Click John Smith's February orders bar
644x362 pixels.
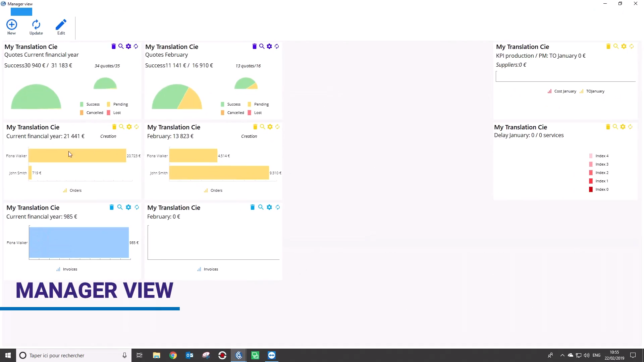click(219, 173)
